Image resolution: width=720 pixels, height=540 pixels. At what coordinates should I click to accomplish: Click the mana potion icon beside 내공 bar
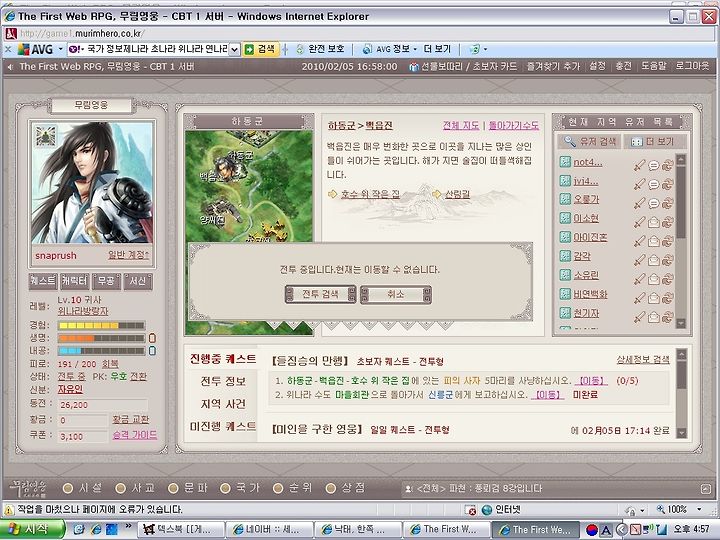(152, 351)
